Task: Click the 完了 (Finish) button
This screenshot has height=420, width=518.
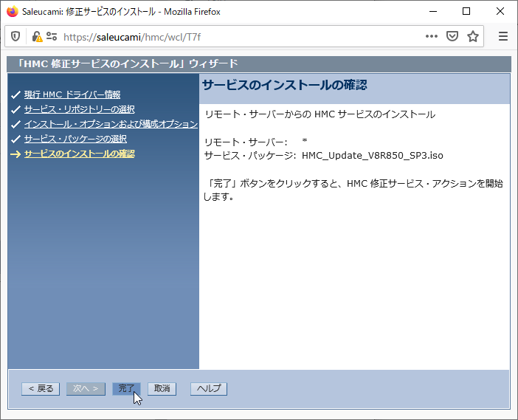Action: [126, 388]
